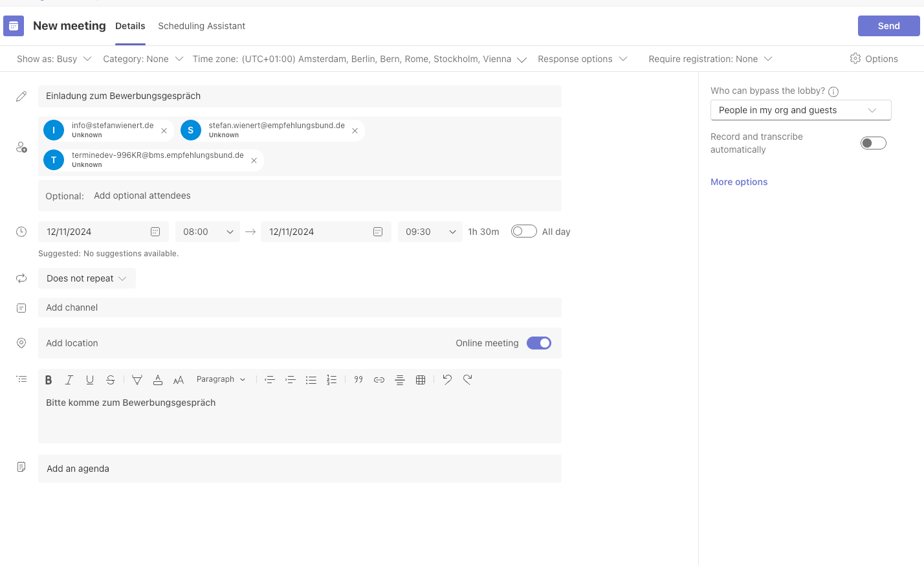
Task: Click Add optional attendees field
Action: click(x=300, y=195)
